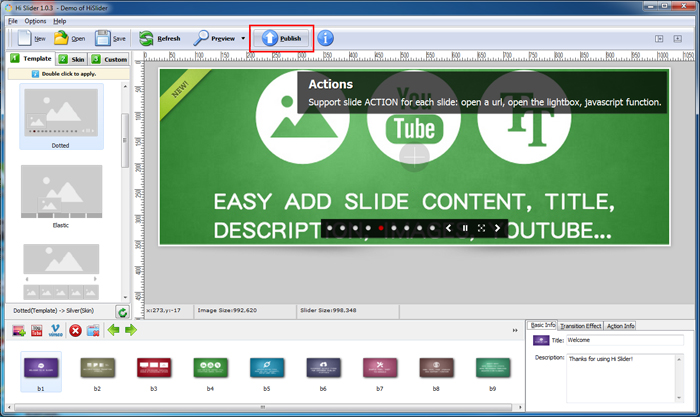Click the slide list scroll right arrow

(x=520, y=407)
